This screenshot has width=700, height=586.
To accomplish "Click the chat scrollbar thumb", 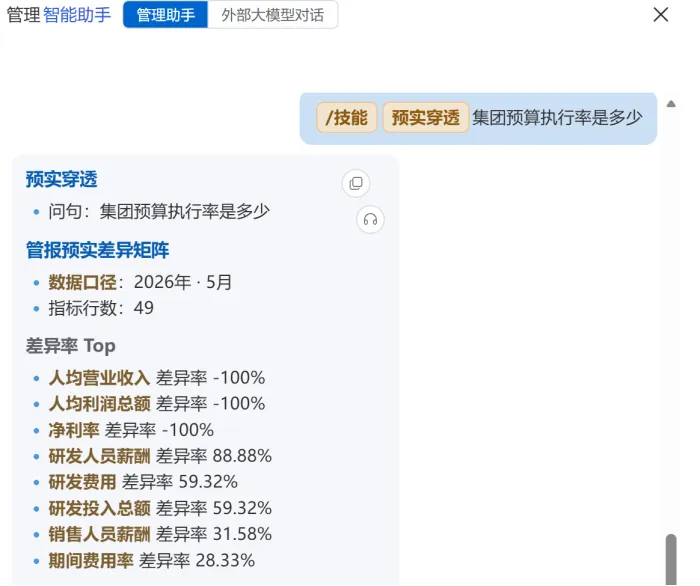I will (x=671, y=559).
